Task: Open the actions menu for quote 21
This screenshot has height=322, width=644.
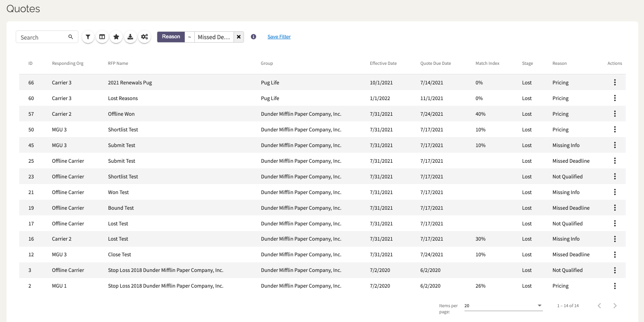Action: [x=615, y=192]
